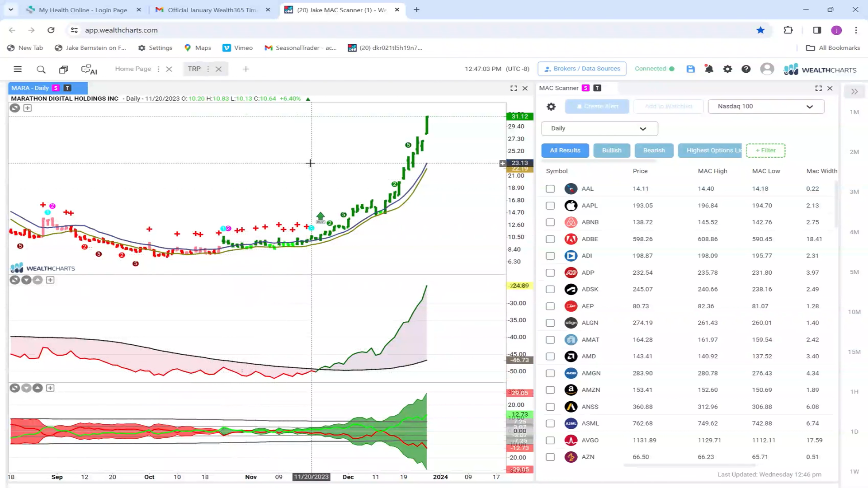Click the T badge on MARA chart title
Viewport: 868px width, 488px height.
[67, 88]
